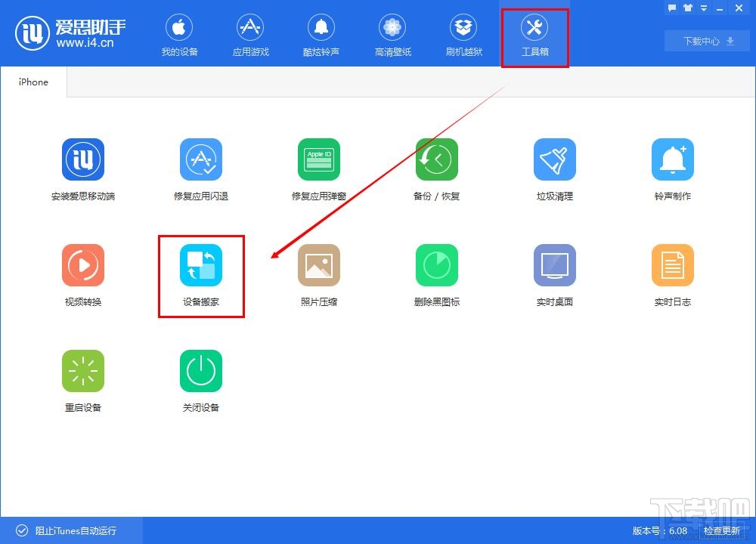Open the skin shirt icon in title bar

(x=687, y=8)
